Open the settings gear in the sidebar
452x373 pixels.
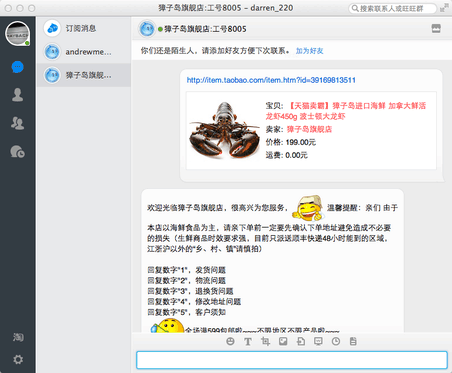tap(18, 359)
